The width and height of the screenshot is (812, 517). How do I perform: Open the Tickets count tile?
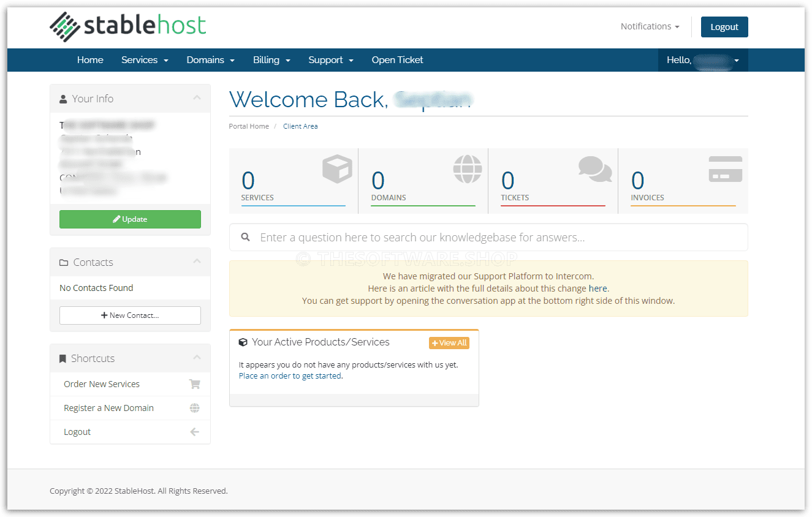pos(553,181)
